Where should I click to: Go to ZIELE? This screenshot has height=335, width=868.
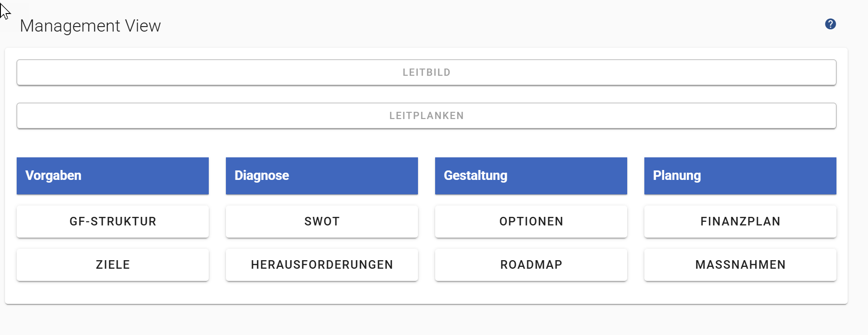click(x=112, y=265)
